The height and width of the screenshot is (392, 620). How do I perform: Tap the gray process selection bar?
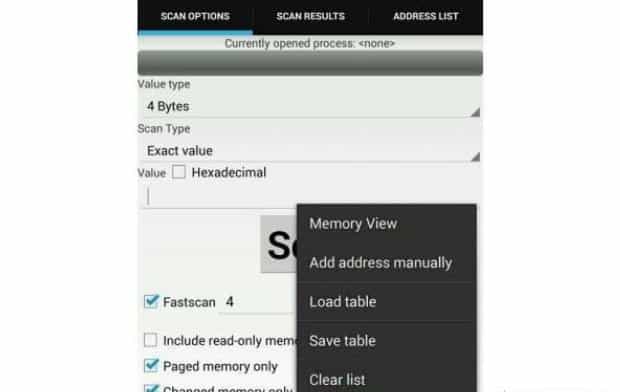pyautogui.click(x=310, y=63)
